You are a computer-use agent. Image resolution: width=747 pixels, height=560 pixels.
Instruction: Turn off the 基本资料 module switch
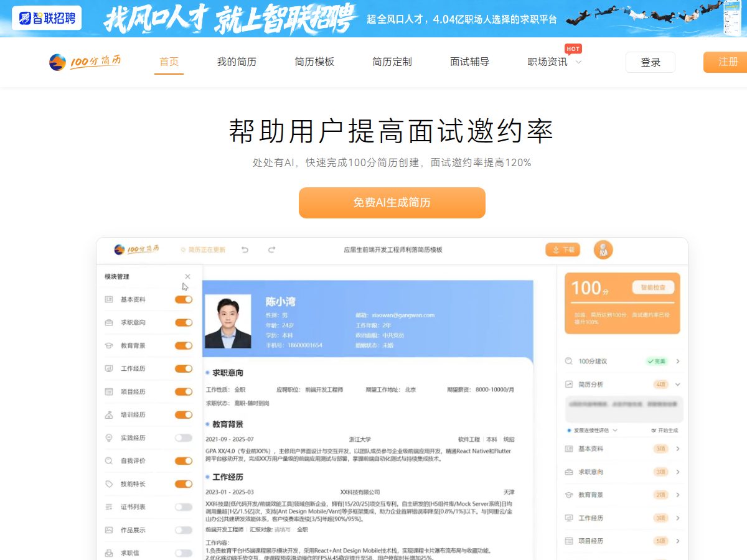coord(184,299)
